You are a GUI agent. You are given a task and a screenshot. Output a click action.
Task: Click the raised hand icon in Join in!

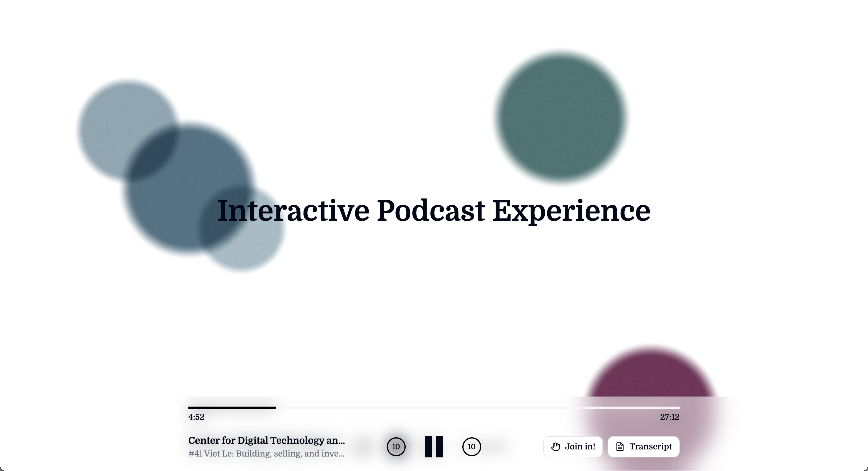(555, 447)
